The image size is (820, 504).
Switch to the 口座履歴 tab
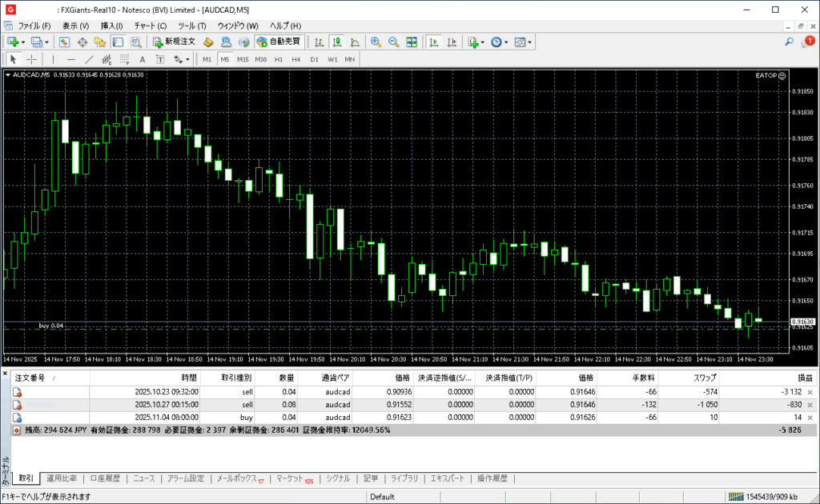(104, 478)
